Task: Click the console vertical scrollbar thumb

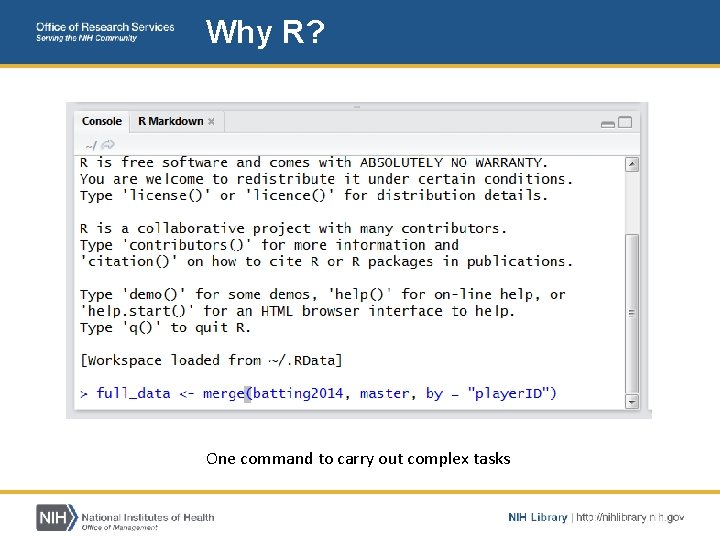Action: (632, 313)
